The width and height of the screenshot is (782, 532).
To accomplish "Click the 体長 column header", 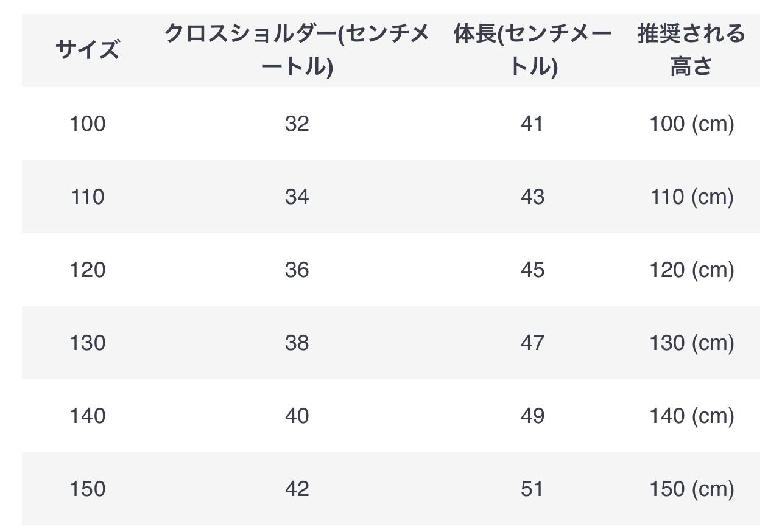I will (x=532, y=50).
